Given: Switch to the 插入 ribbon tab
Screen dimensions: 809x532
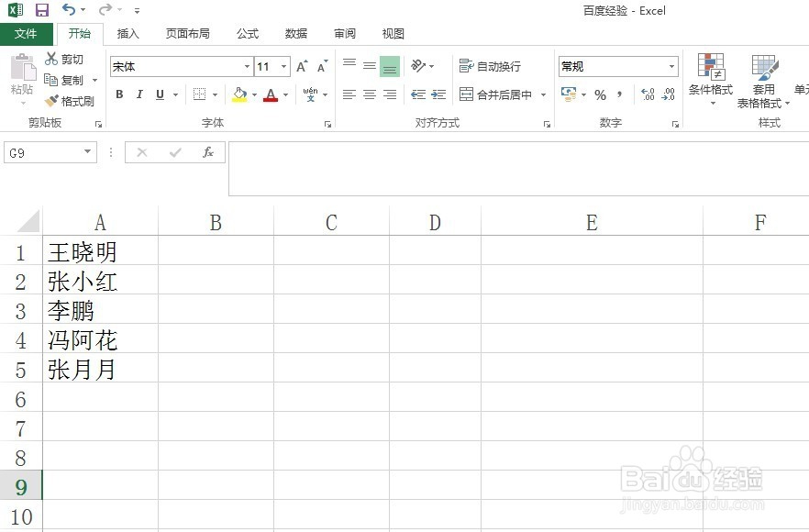Looking at the screenshot, I should point(127,33).
